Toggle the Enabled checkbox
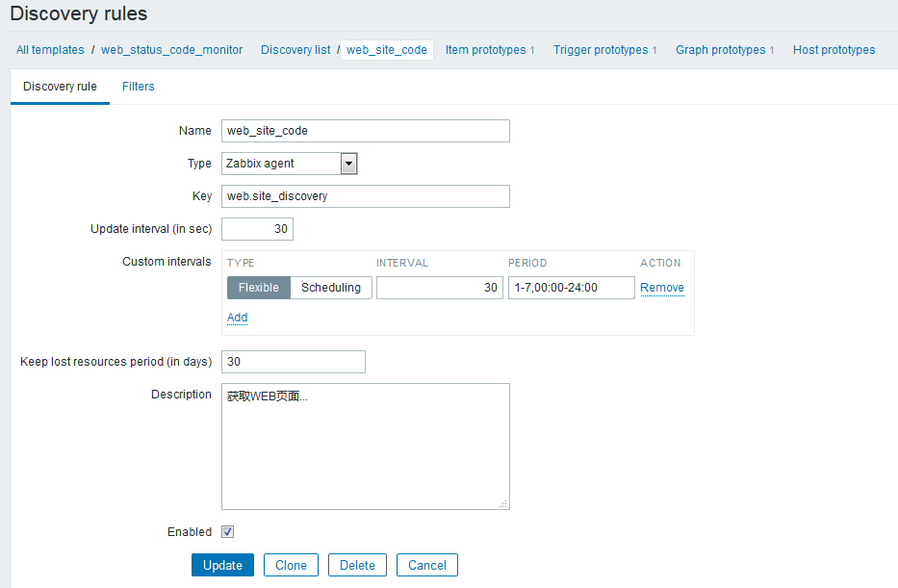 point(227,532)
